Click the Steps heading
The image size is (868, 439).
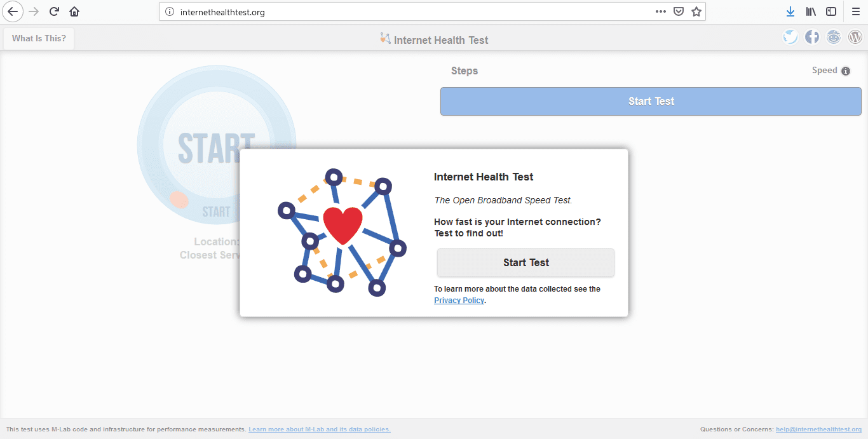(x=465, y=71)
